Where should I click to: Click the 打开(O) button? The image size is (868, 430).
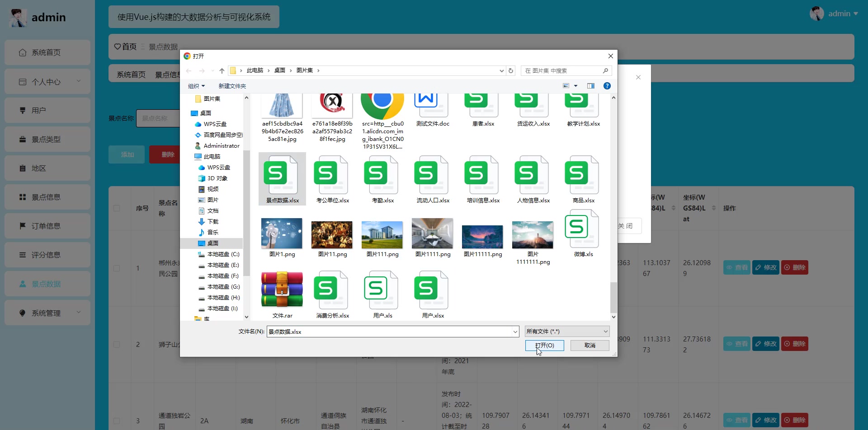coord(544,346)
